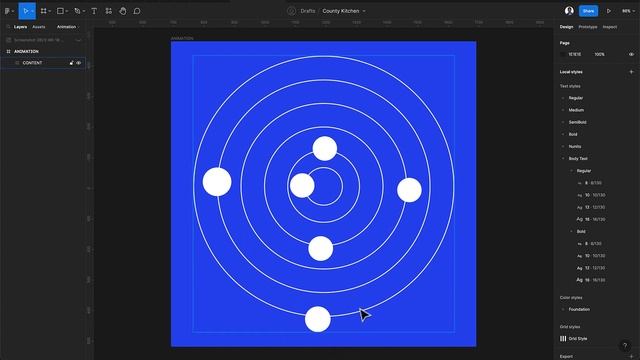Open the zoom level dropdown

tap(628, 11)
